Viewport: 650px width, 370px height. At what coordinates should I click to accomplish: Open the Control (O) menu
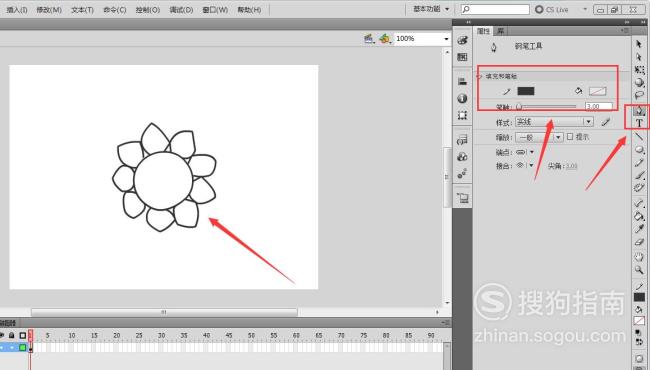click(x=148, y=10)
